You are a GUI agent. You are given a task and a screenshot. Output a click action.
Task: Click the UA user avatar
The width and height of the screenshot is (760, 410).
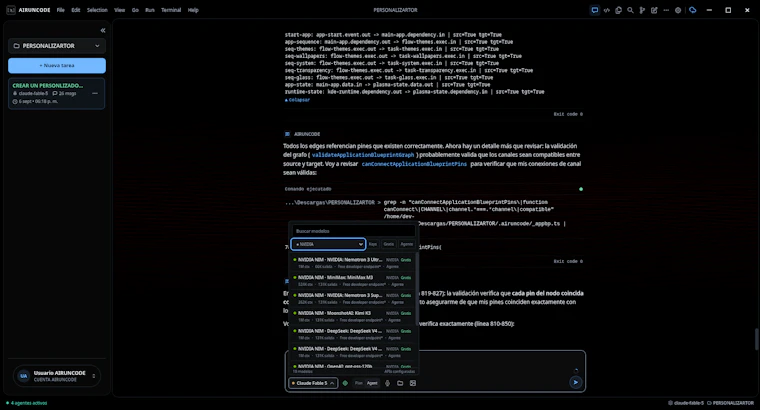pos(23,376)
